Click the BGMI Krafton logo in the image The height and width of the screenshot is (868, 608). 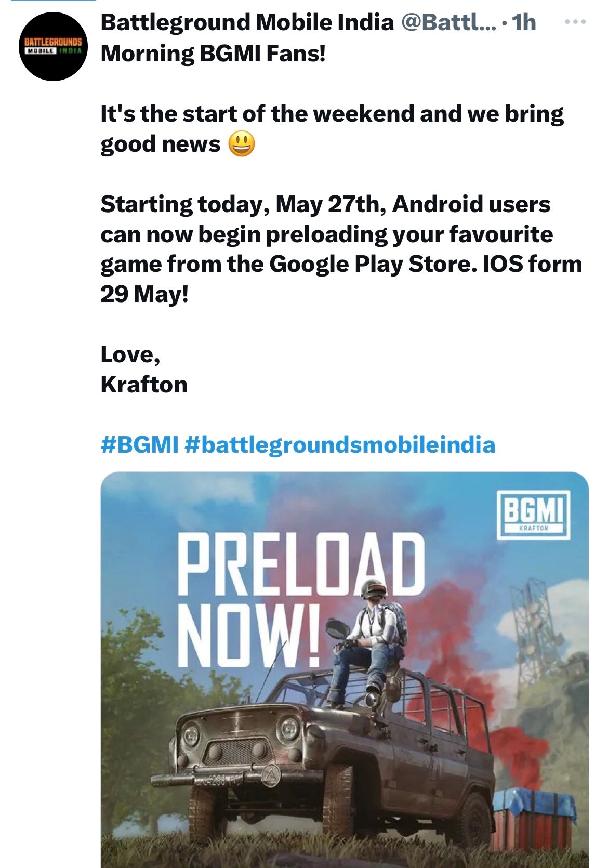(533, 514)
